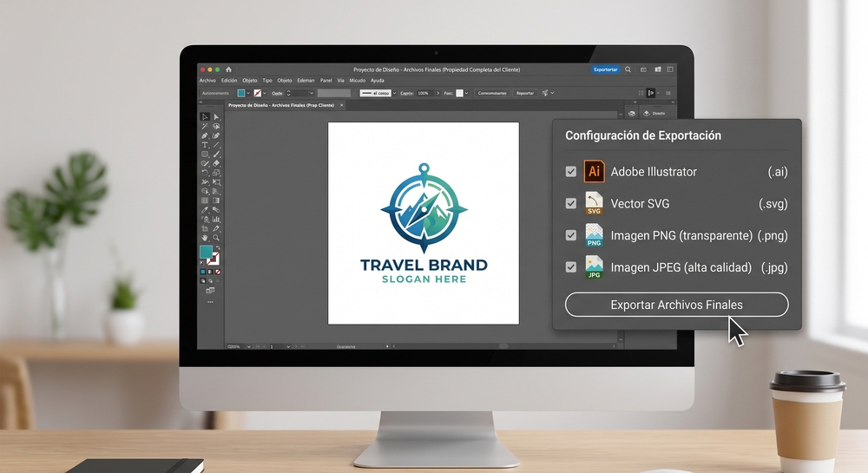Viewport: 868px width, 473px height.
Task: Uncheck the Adobe Illustrator (.ai) checkbox
Action: tap(571, 172)
